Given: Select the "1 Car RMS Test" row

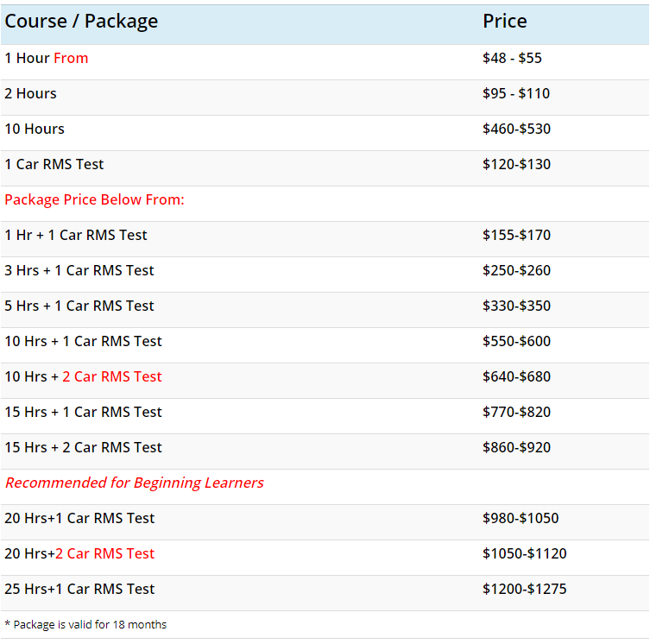Looking at the screenshot, I should (54, 165).
